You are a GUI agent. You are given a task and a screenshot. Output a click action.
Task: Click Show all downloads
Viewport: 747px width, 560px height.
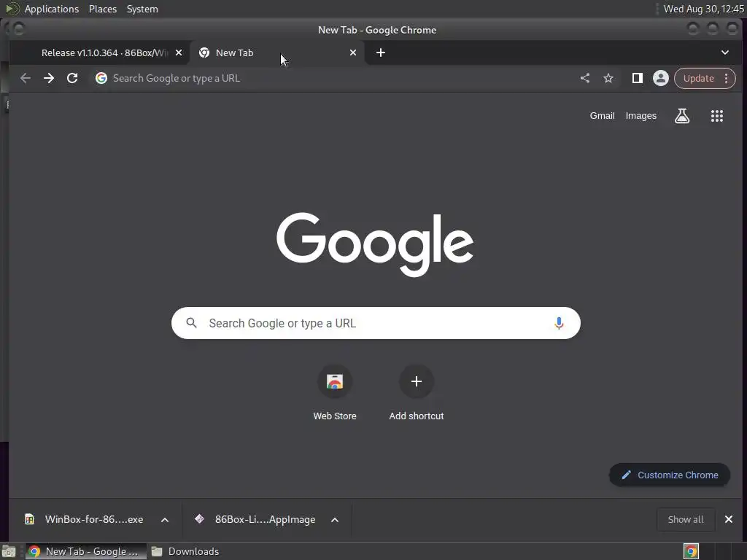coord(686,519)
